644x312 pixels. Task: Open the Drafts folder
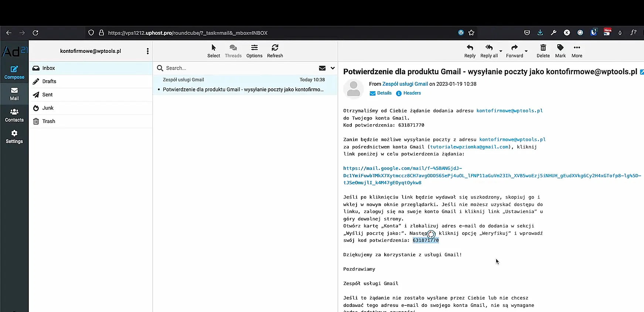pos(49,81)
